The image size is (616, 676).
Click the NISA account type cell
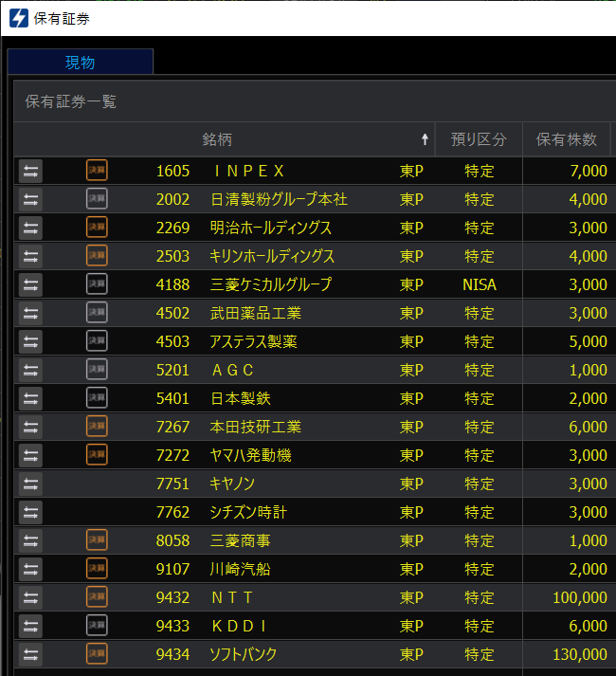point(480,285)
